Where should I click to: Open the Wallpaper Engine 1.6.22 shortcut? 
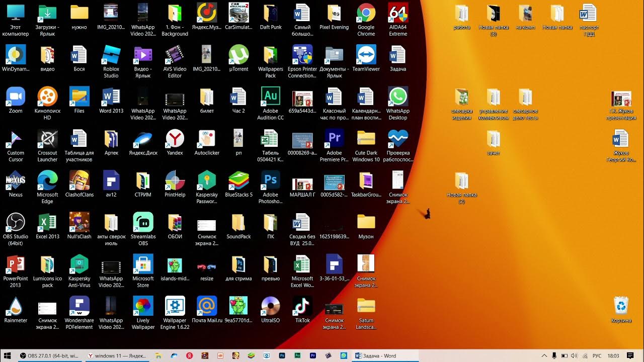click(175, 313)
